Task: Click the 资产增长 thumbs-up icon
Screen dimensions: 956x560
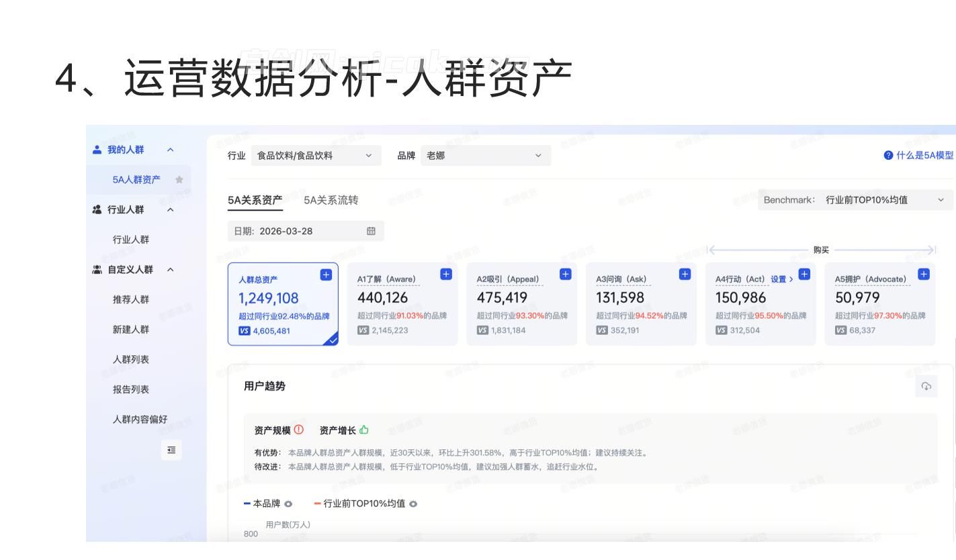Action: (364, 430)
